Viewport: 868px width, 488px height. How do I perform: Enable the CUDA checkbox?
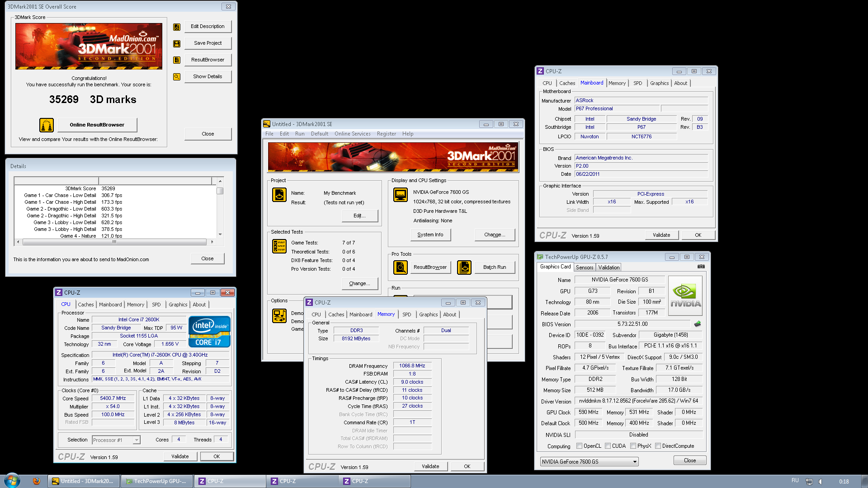(608, 446)
